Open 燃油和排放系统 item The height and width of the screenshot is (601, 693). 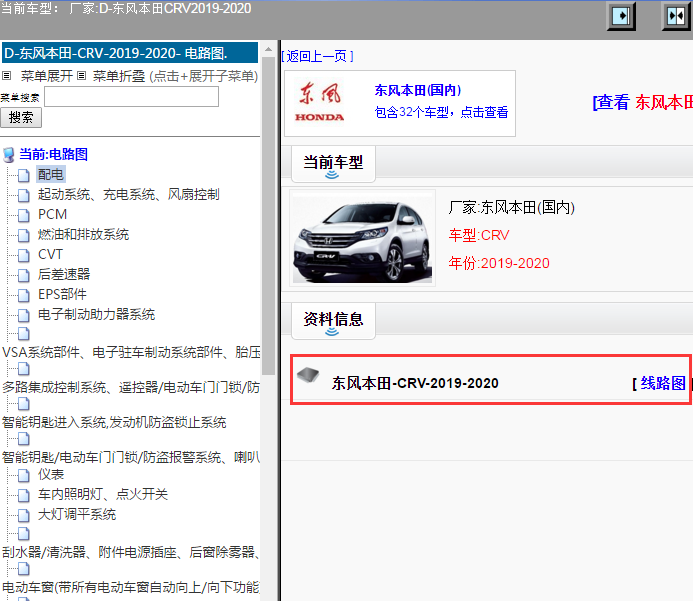point(83,234)
